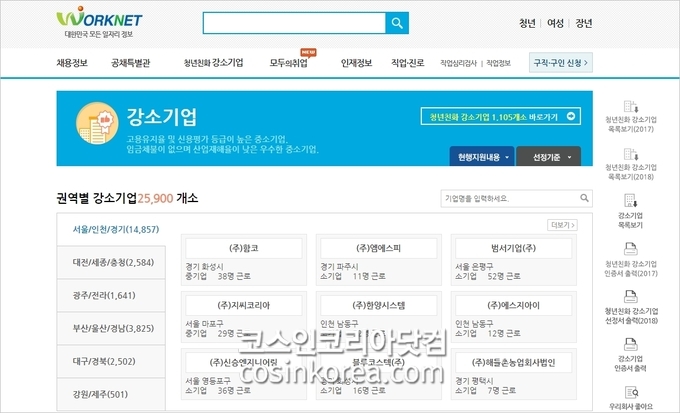Open the (주)할코 company card

[244, 260]
